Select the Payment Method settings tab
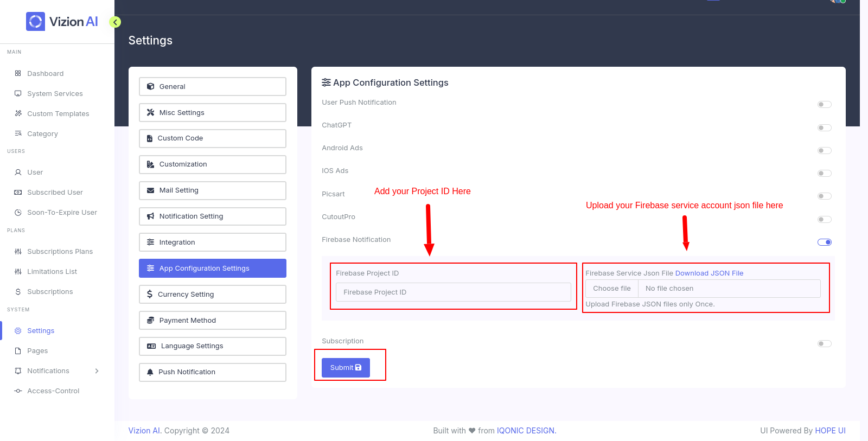868x441 pixels. pyautogui.click(x=212, y=321)
